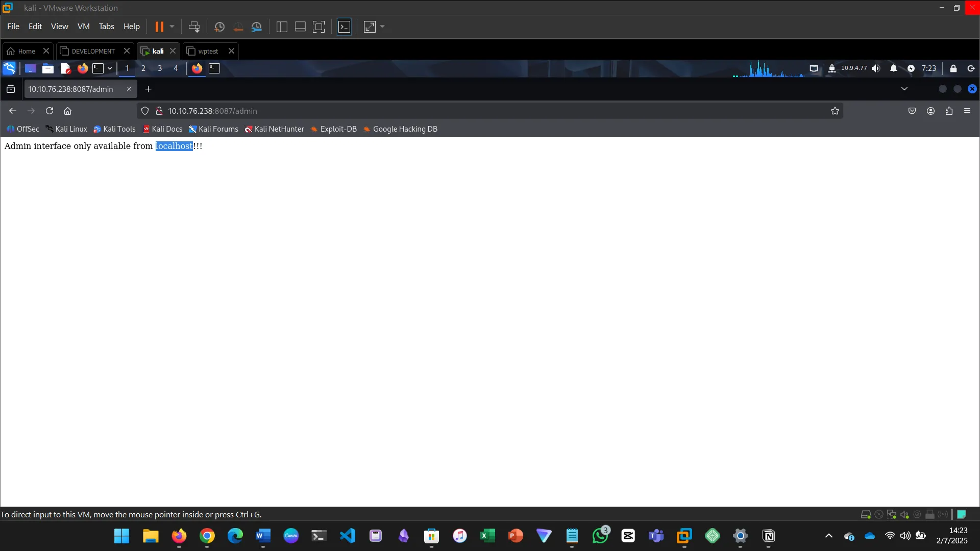Click inside the Firefox address bar
Image resolution: width=980 pixels, height=551 pixels.
coord(357,111)
